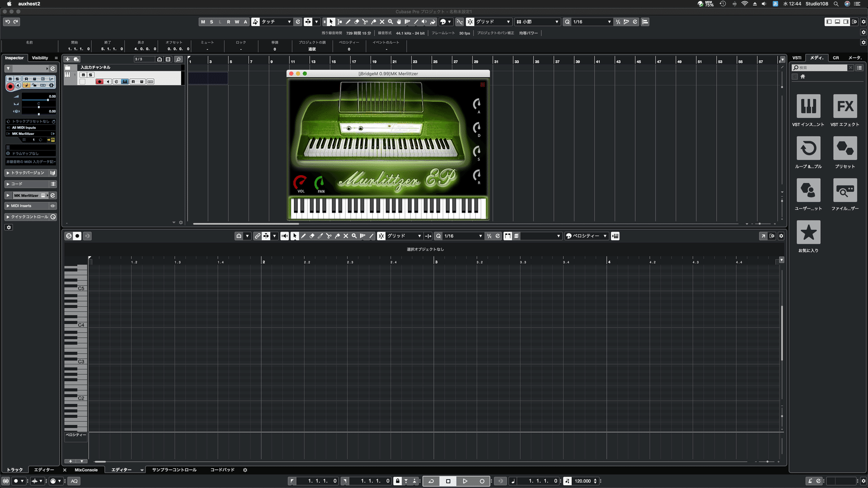
Task: Click the Undo arrow at top left
Action: point(8,22)
